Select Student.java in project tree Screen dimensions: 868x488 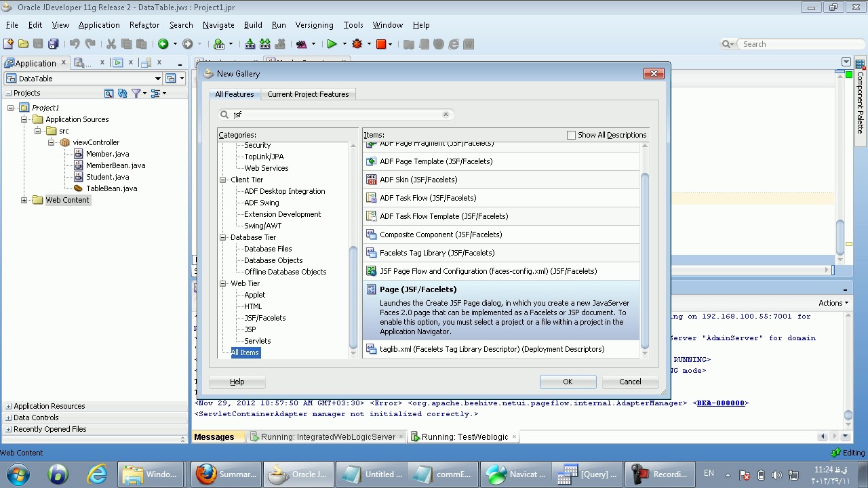(107, 177)
